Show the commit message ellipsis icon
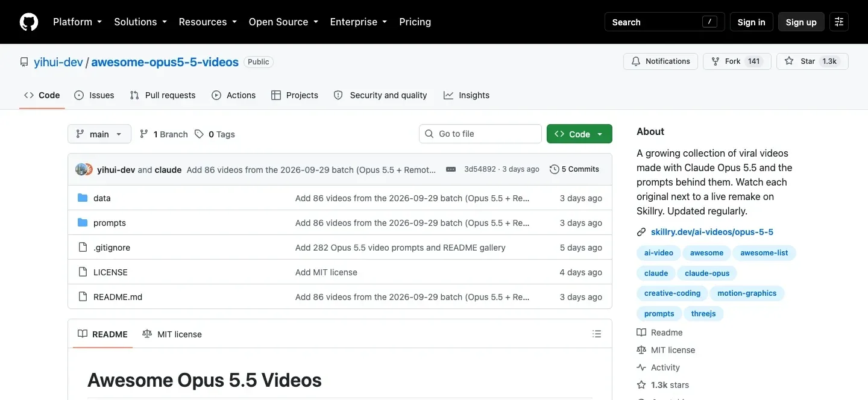This screenshot has height=400, width=868. 451,169
